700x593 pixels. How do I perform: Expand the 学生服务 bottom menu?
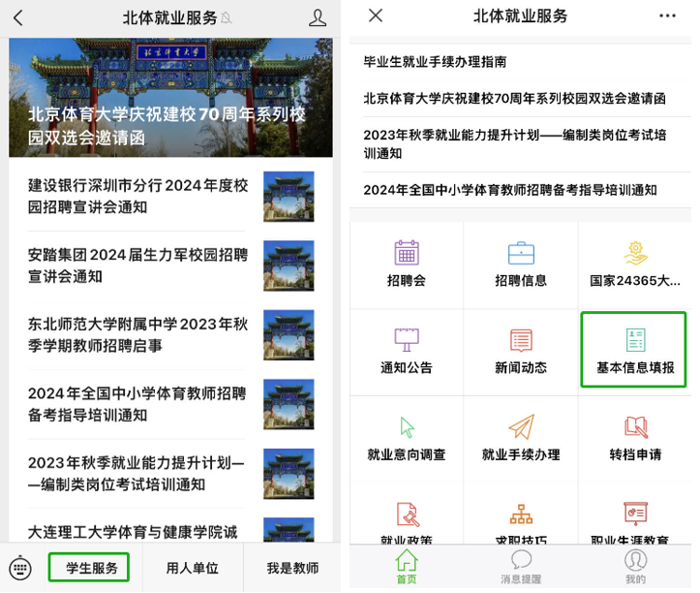click(91, 568)
